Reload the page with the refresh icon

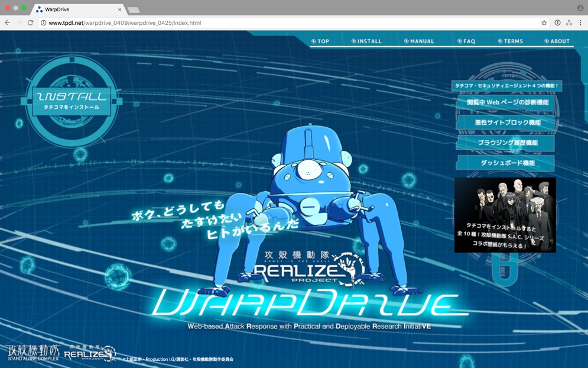click(x=30, y=23)
